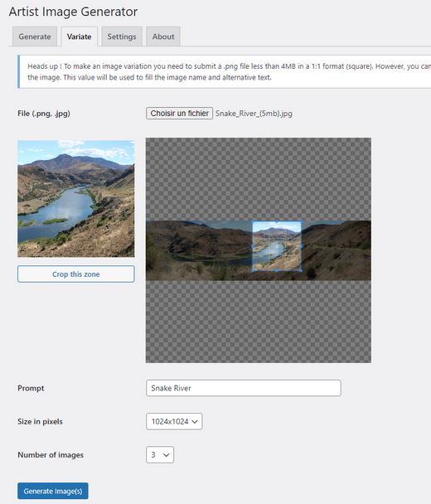Click the Generate Image(s) button

click(x=53, y=491)
